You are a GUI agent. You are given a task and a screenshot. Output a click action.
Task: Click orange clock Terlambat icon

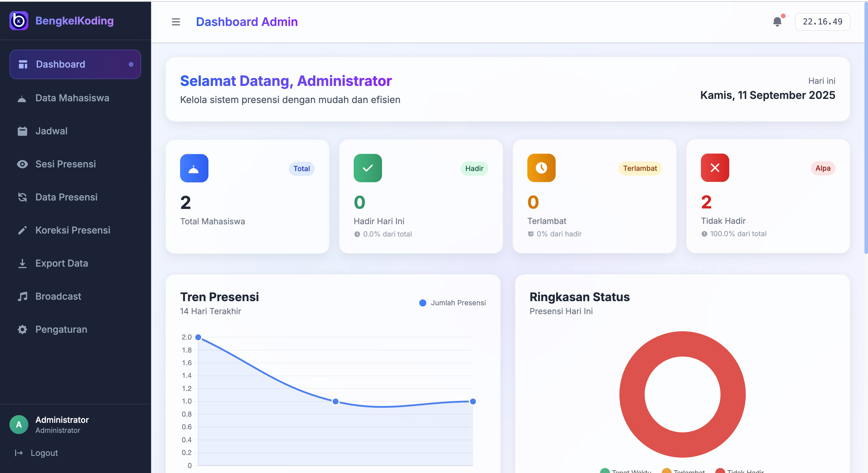[541, 168]
